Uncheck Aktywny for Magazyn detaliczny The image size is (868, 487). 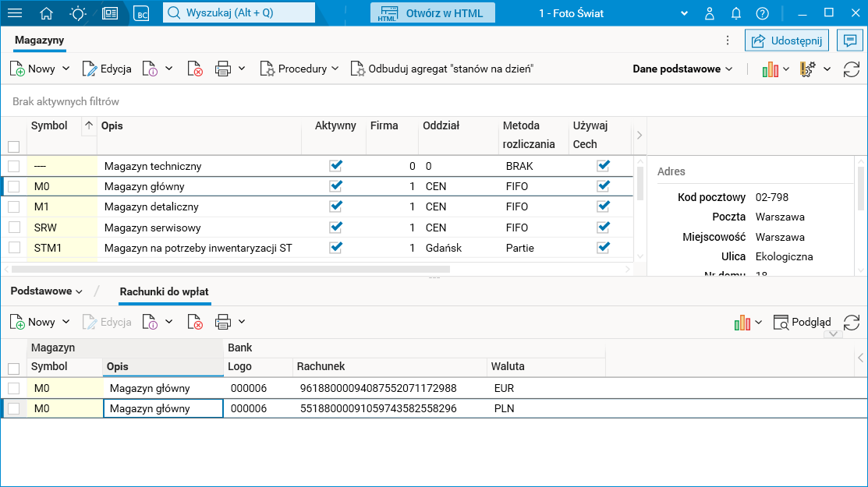[x=336, y=206]
